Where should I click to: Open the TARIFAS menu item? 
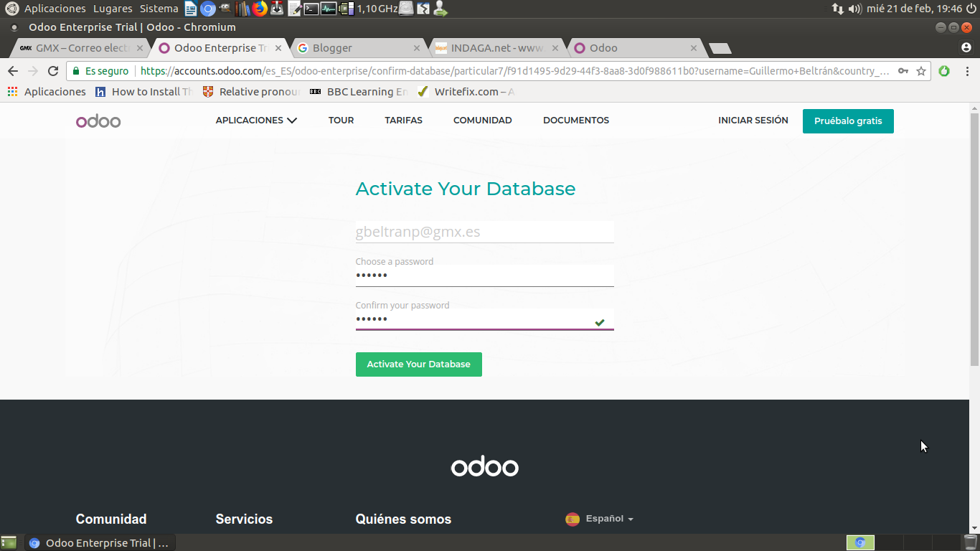pyautogui.click(x=403, y=121)
